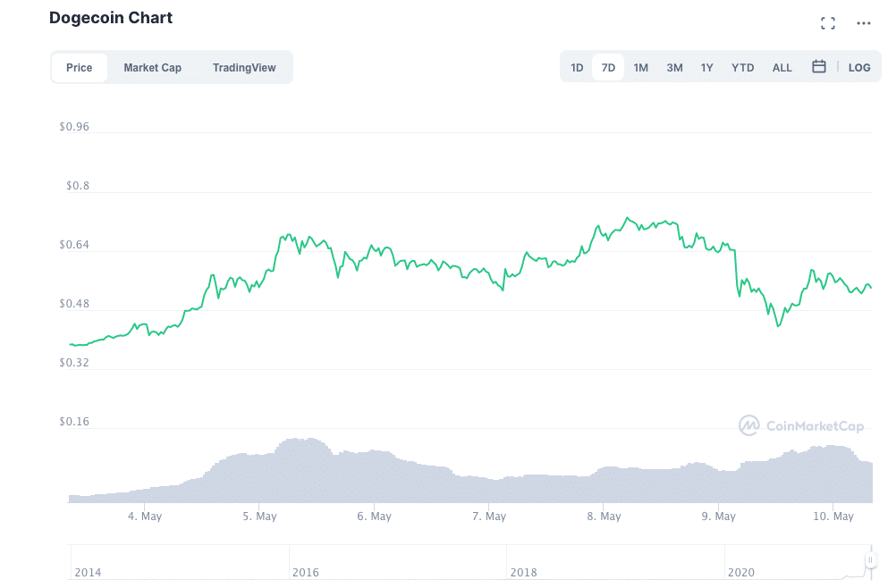Click the range slider handle near 2020
This screenshot has height=588, width=896.
[x=867, y=561]
